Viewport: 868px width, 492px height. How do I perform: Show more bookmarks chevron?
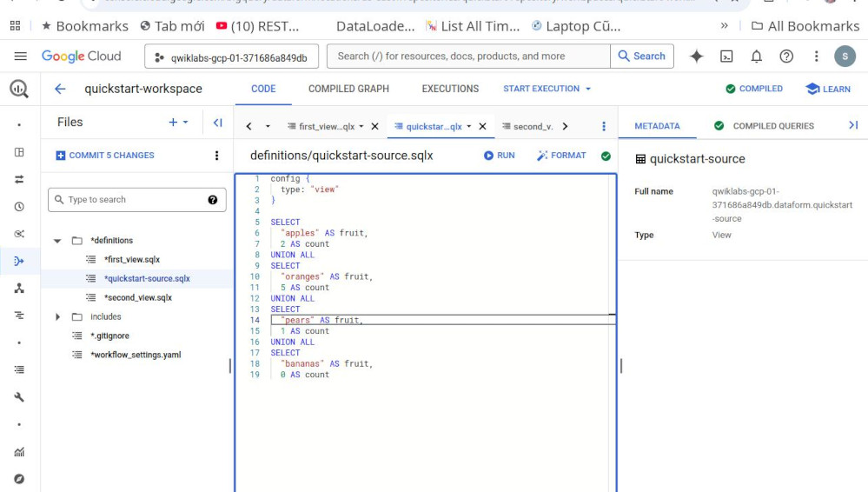(x=724, y=26)
